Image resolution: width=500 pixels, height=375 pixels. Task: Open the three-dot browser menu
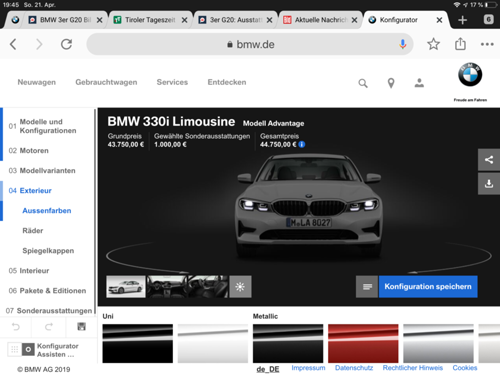tap(487, 44)
